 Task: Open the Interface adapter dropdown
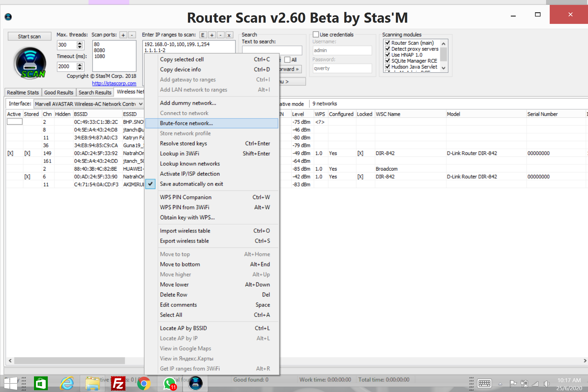141,104
